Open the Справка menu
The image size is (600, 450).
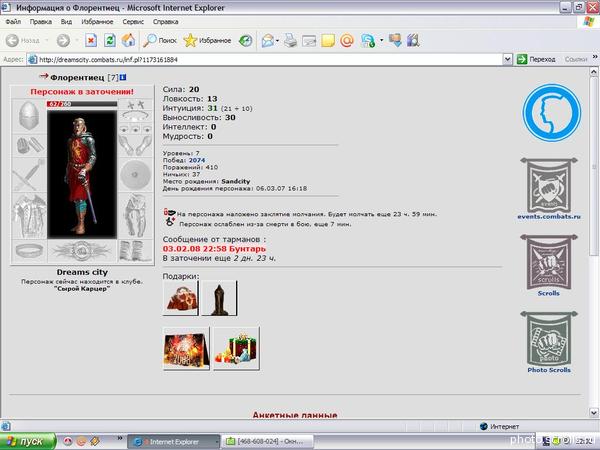pyautogui.click(x=166, y=22)
